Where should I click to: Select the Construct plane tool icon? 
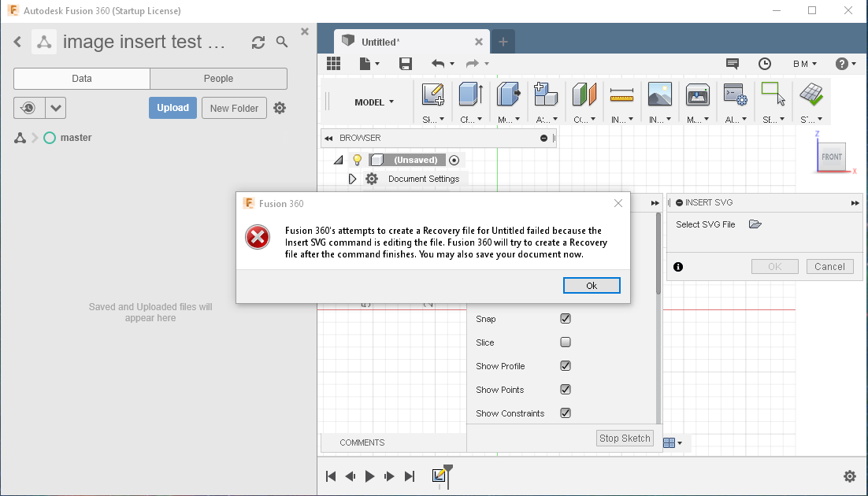point(584,94)
